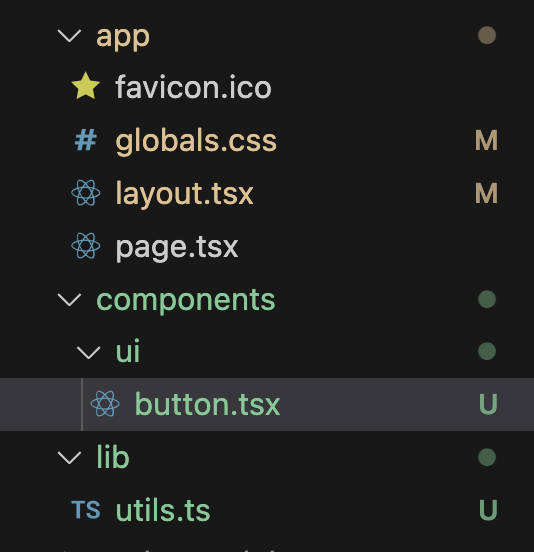This screenshot has height=552, width=534.
Task: Click the React icon beside page.tsx
Action: coord(86,246)
